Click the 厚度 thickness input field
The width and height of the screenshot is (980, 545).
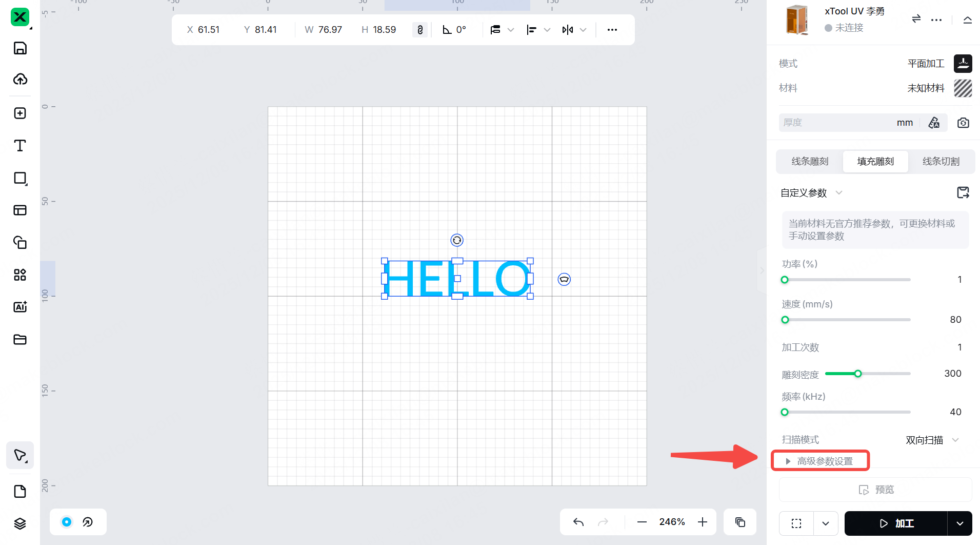[x=836, y=123]
